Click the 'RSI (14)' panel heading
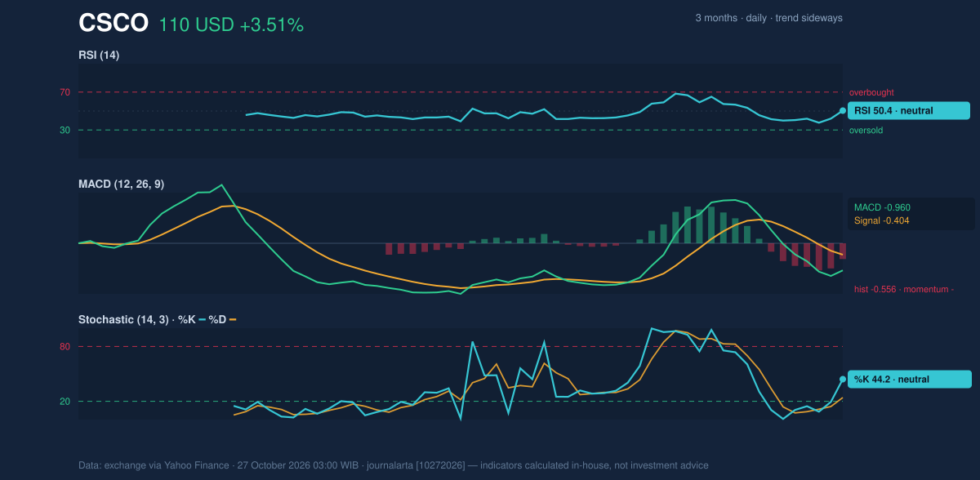 click(x=99, y=56)
